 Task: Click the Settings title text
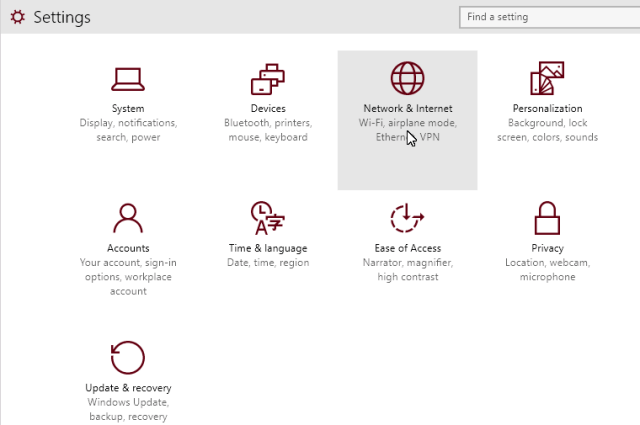62,18
